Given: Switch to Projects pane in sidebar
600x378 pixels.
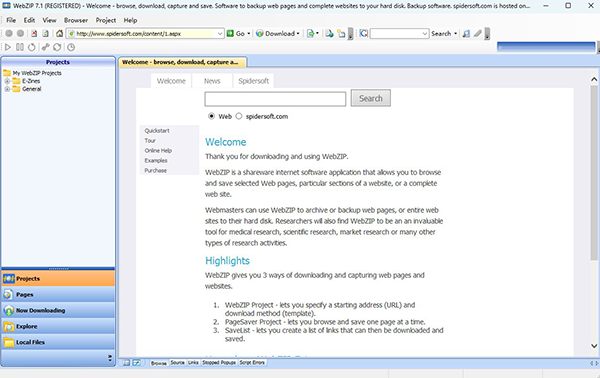Looking at the screenshot, I should pyautogui.click(x=58, y=279).
